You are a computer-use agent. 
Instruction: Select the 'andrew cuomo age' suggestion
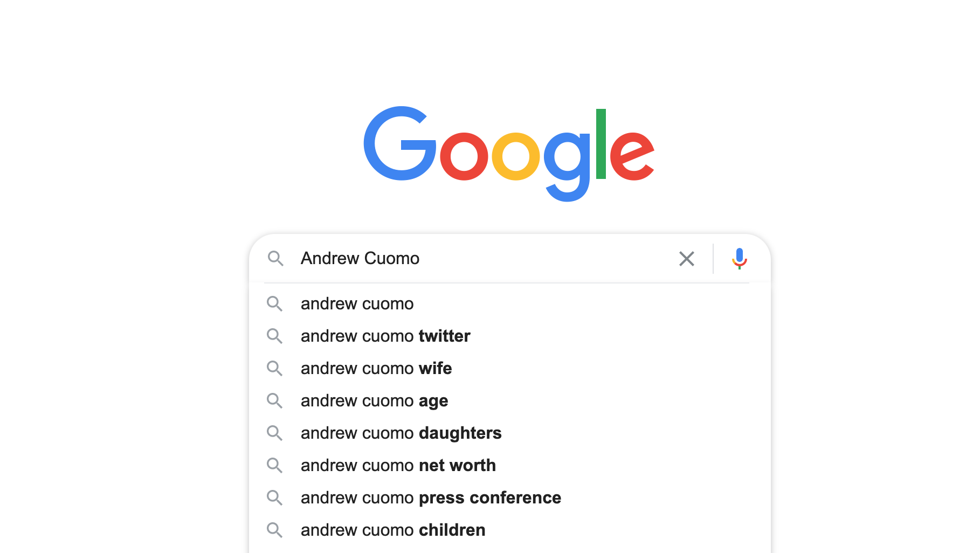(374, 401)
